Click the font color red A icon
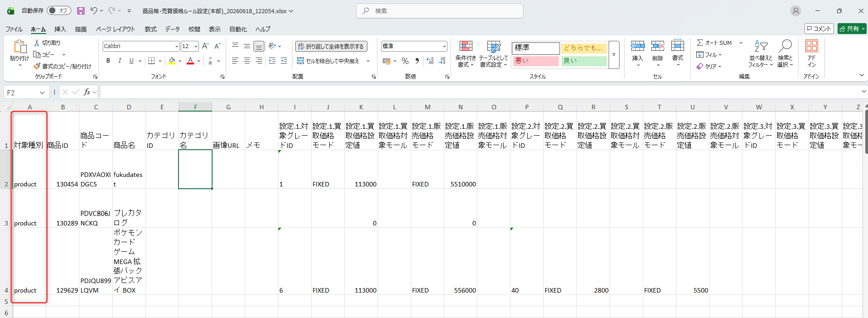 tap(190, 61)
